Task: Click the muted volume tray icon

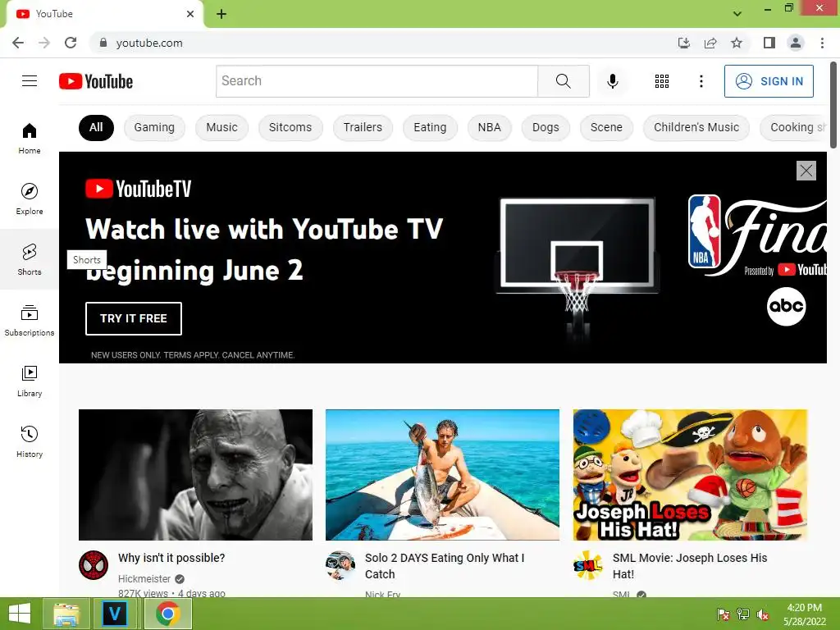Action: pos(762,614)
